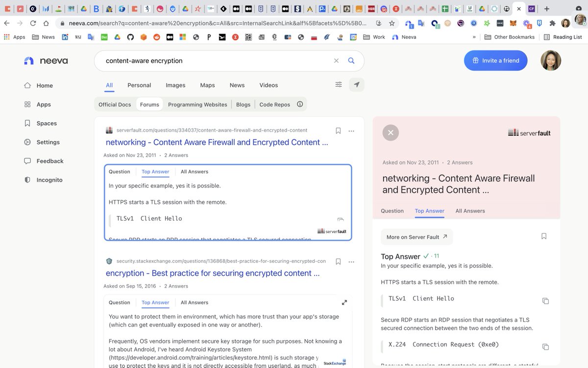
Task: Bookmark answer in preview panel
Action: click(x=544, y=237)
